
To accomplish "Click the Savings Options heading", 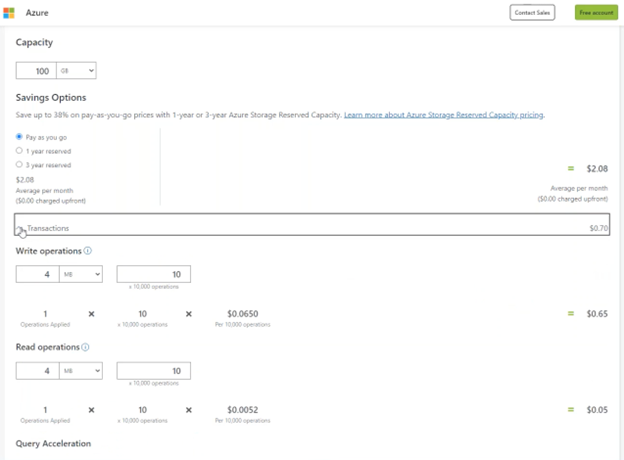I will [51, 98].
